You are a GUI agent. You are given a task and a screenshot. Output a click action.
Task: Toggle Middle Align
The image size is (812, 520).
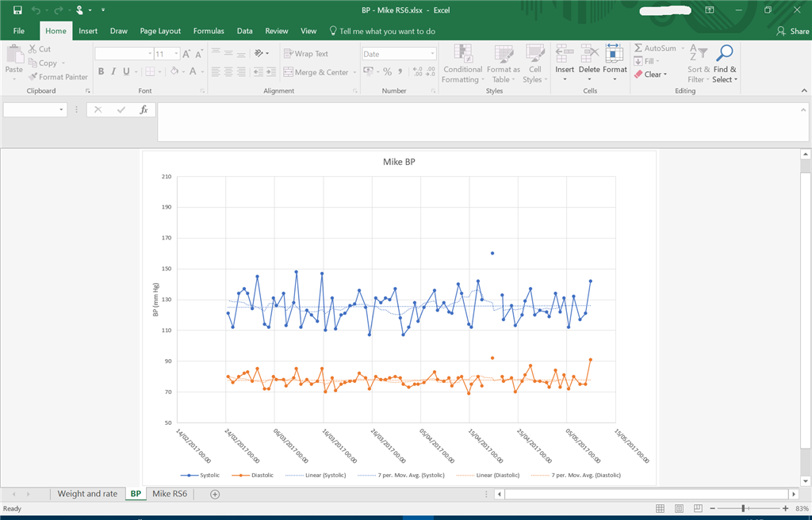click(x=228, y=53)
